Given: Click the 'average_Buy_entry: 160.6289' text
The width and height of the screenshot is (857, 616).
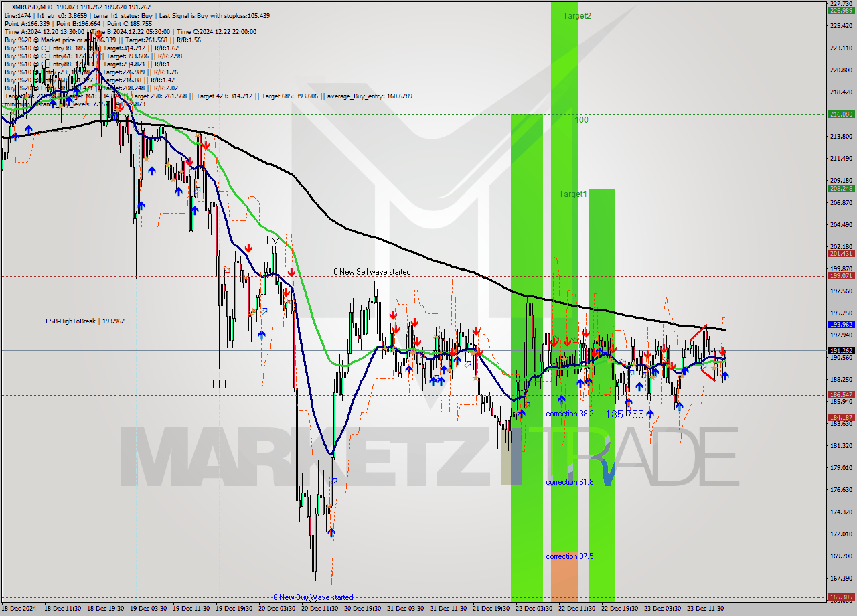Looking at the screenshot, I should (370, 96).
